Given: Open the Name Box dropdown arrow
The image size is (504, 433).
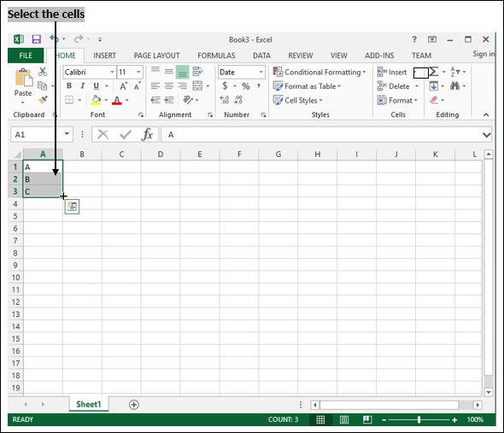Looking at the screenshot, I should click(67, 134).
